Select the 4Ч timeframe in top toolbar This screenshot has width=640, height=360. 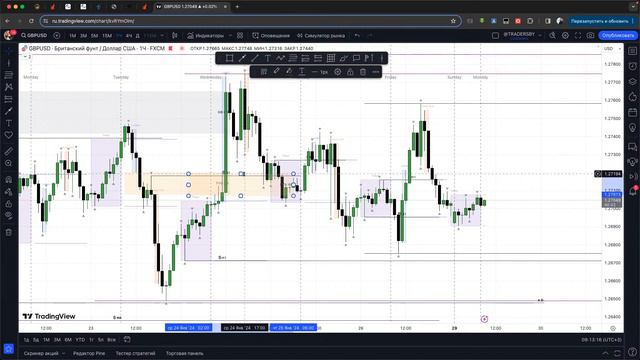coord(129,36)
